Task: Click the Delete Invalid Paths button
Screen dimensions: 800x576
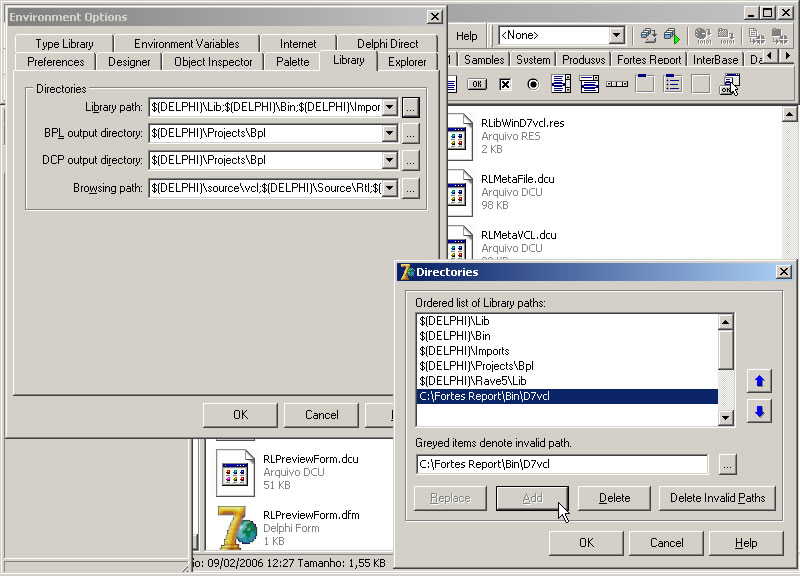Action: pos(717,498)
